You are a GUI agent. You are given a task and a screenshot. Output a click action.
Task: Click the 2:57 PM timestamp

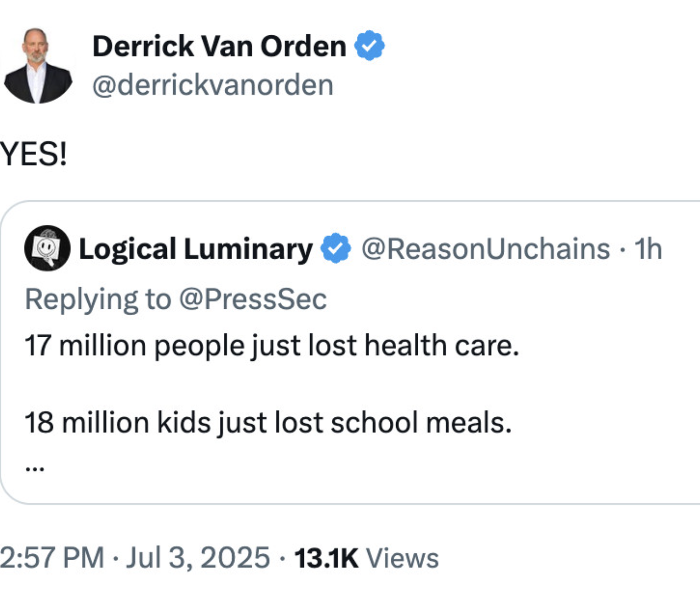click(x=52, y=557)
